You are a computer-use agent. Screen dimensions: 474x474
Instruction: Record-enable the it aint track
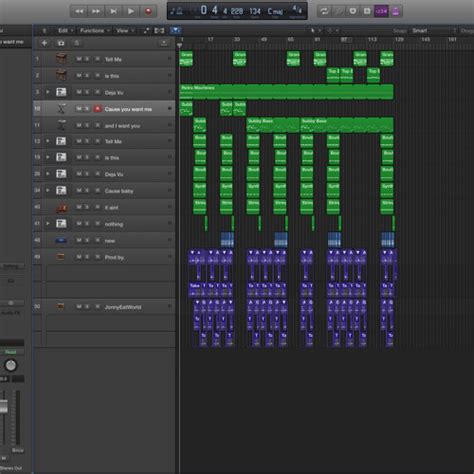[x=97, y=207]
